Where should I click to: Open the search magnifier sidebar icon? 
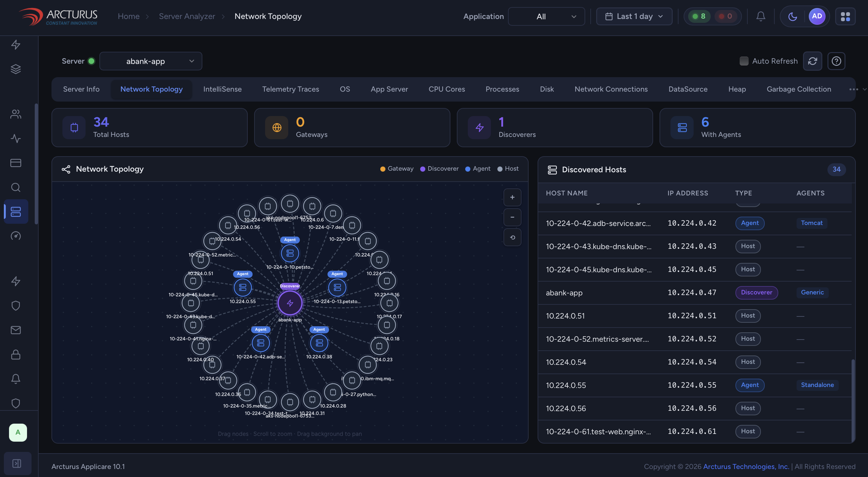(x=16, y=187)
